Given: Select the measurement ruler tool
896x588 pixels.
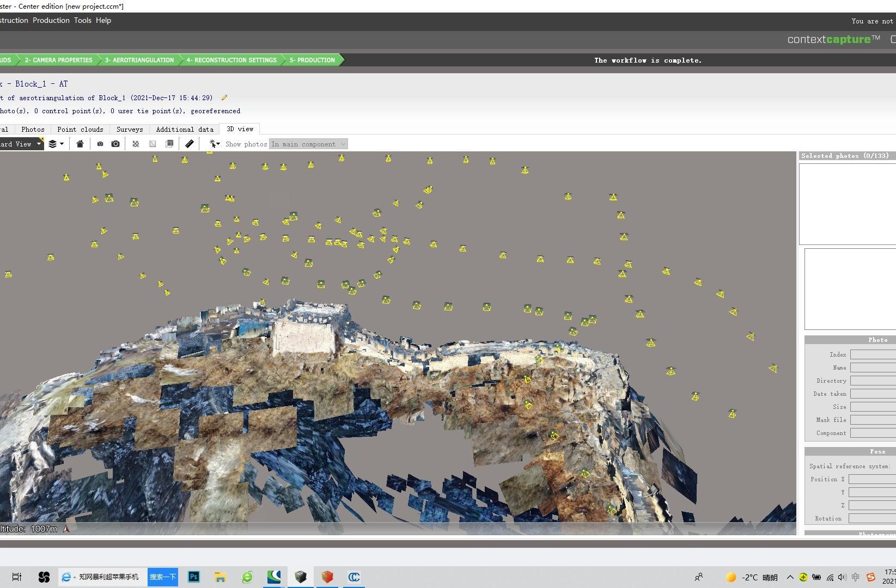Looking at the screenshot, I should 189,144.
